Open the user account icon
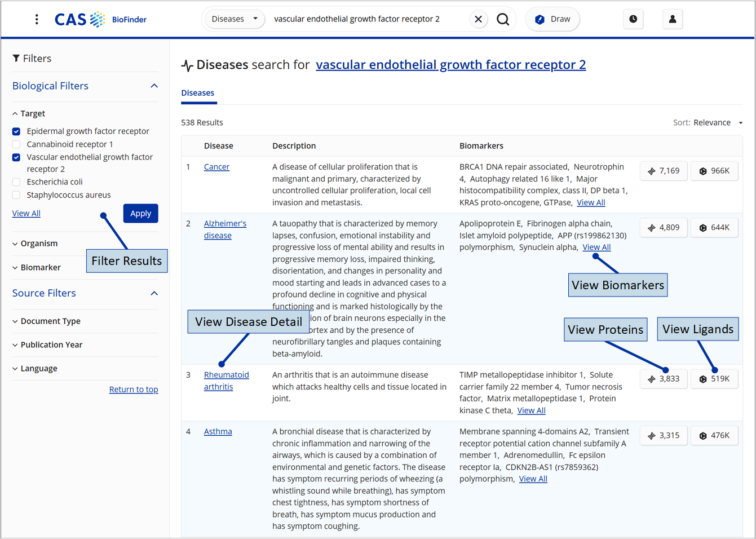 point(673,19)
